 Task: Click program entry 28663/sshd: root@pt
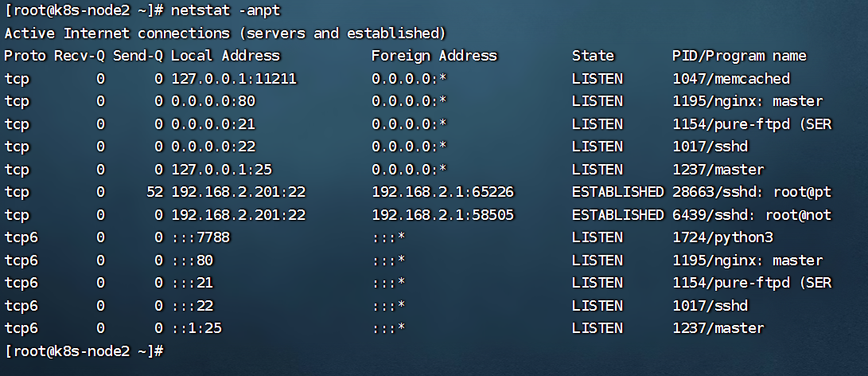coord(752,193)
